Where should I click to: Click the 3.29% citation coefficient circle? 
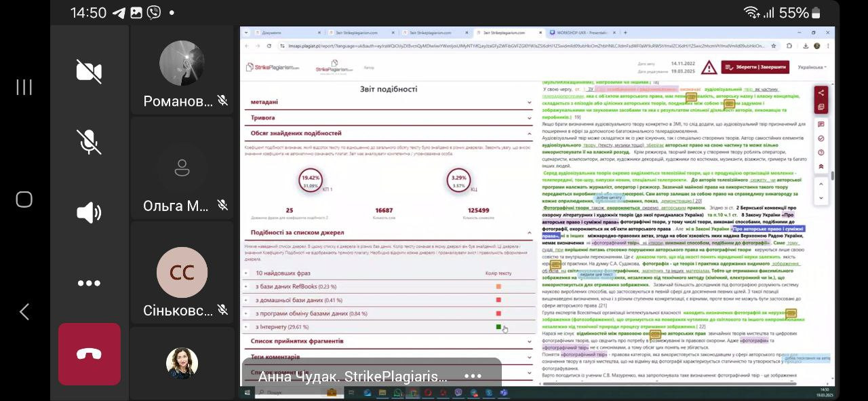pyautogui.click(x=458, y=180)
